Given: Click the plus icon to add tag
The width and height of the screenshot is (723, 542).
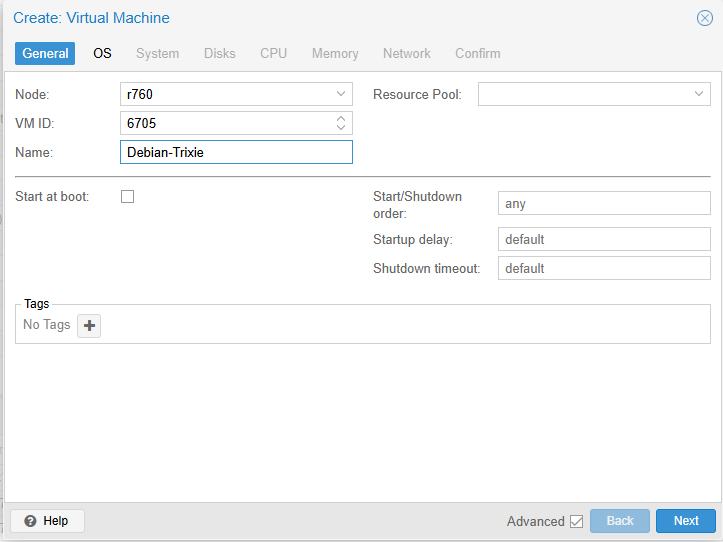Looking at the screenshot, I should coord(89,325).
